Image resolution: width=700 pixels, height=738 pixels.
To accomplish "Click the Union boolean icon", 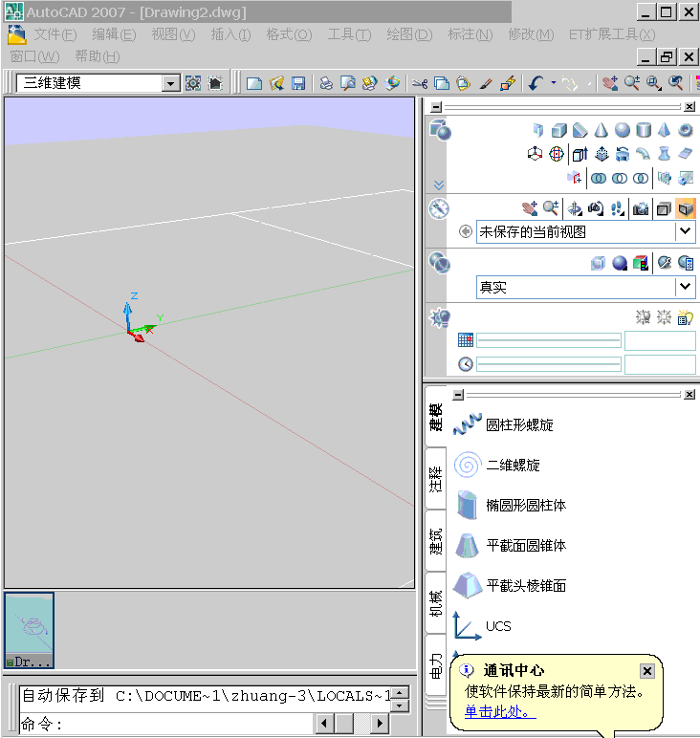I will pos(598,178).
